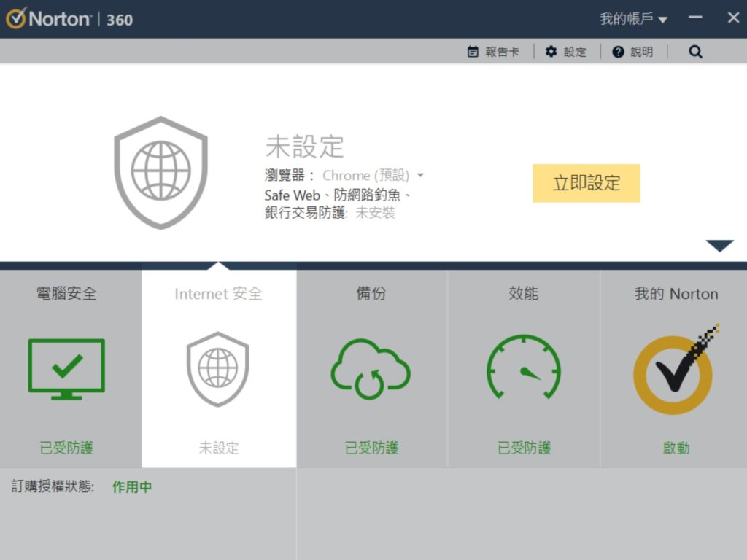Image resolution: width=747 pixels, height=560 pixels.
Task: Click 已受防護 under 備份
Action: click(371, 448)
